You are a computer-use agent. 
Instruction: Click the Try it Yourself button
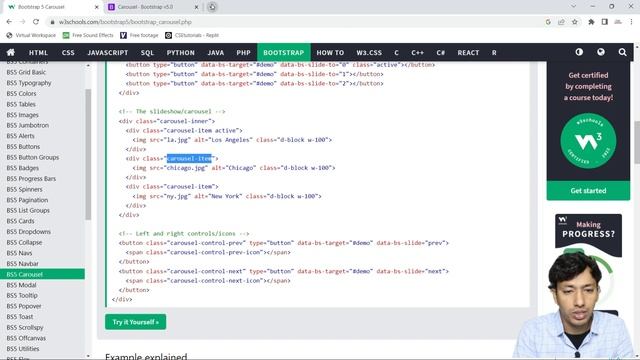point(136,322)
